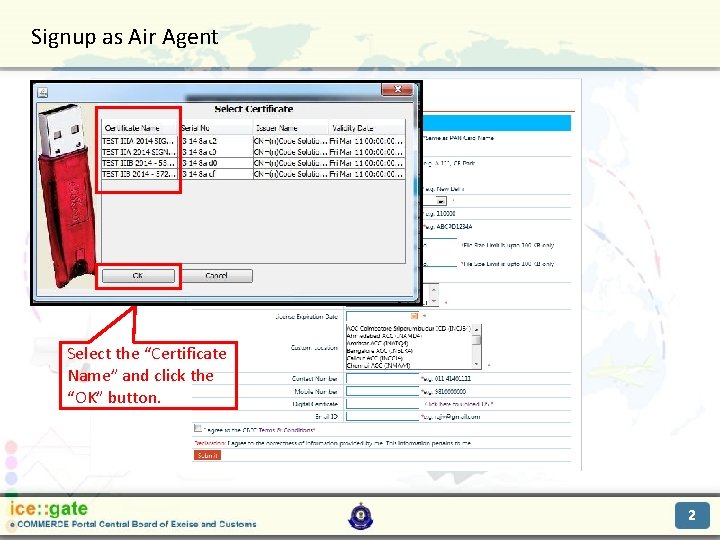Click the Certificate Name column header
This screenshot has width=720, height=540.
pos(139,128)
